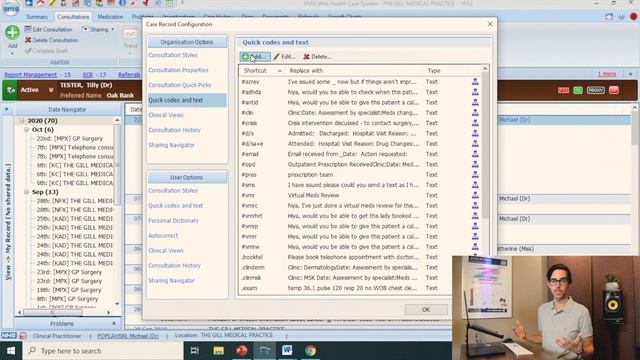Click Delete Consultation in the ribbon

51,40
